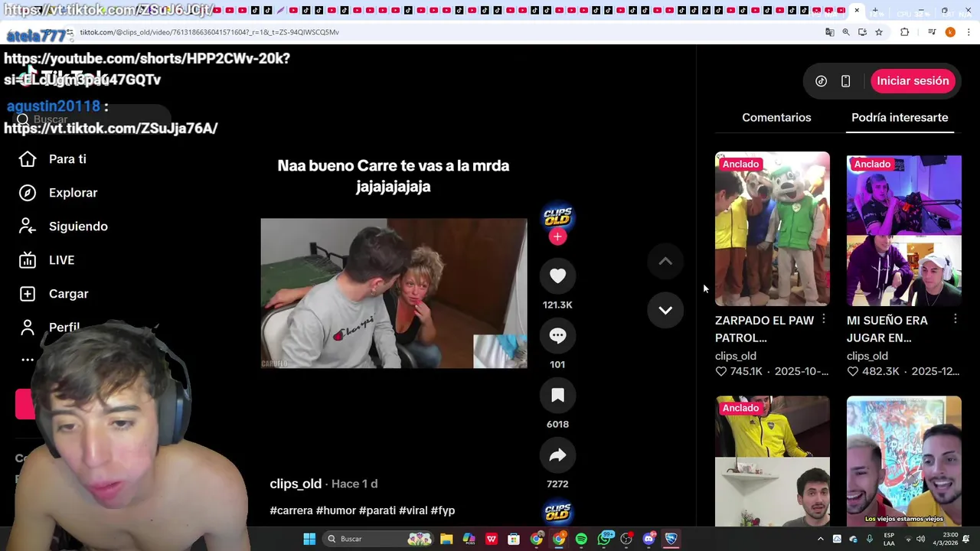The width and height of the screenshot is (980, 551).
Task: Open a new browser tab with the plus
Action: [x=875, y=11]
